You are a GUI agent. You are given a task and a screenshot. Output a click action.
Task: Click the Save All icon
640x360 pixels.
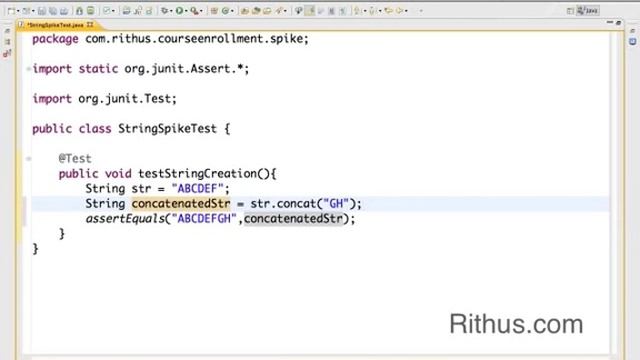pos(53,11)
